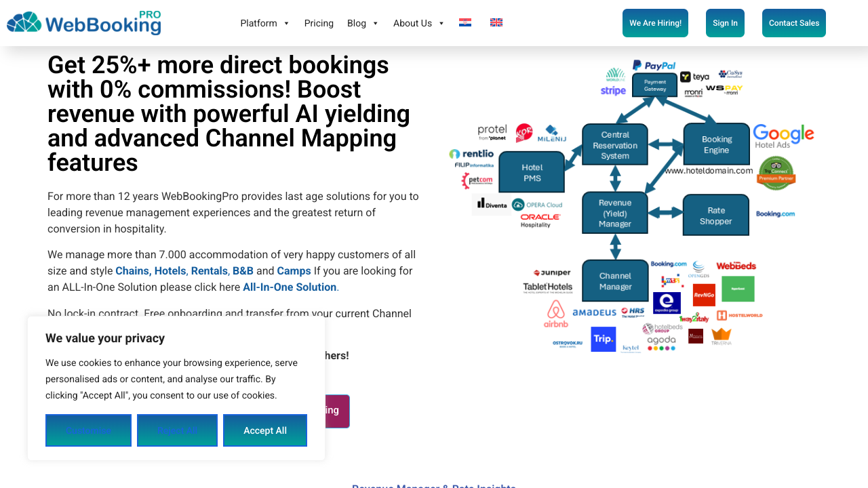Accept all cookies in the privacy banner
The height and width of the screenshot is (488, 868).
pyautogui.click(x=265, y=430)
